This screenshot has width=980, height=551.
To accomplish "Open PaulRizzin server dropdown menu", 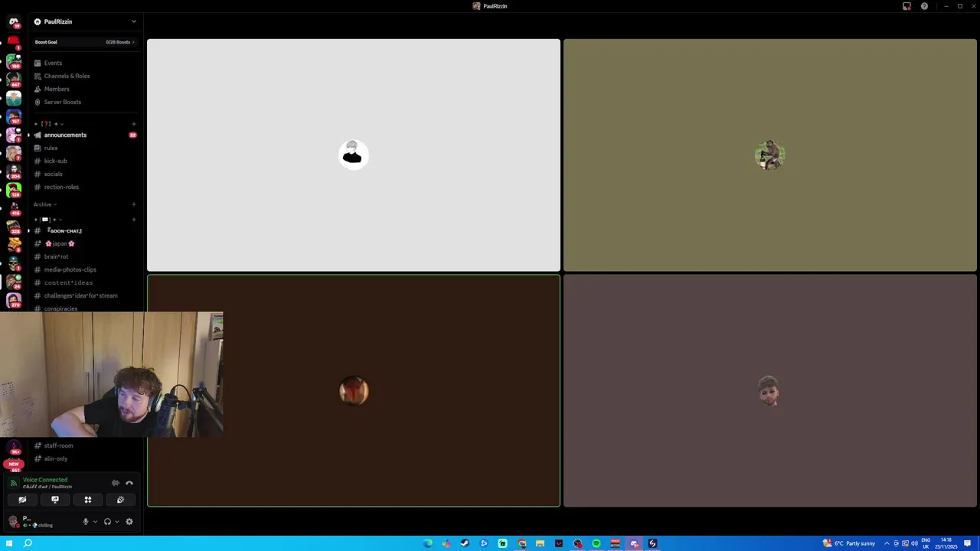I will pos(84,21).
